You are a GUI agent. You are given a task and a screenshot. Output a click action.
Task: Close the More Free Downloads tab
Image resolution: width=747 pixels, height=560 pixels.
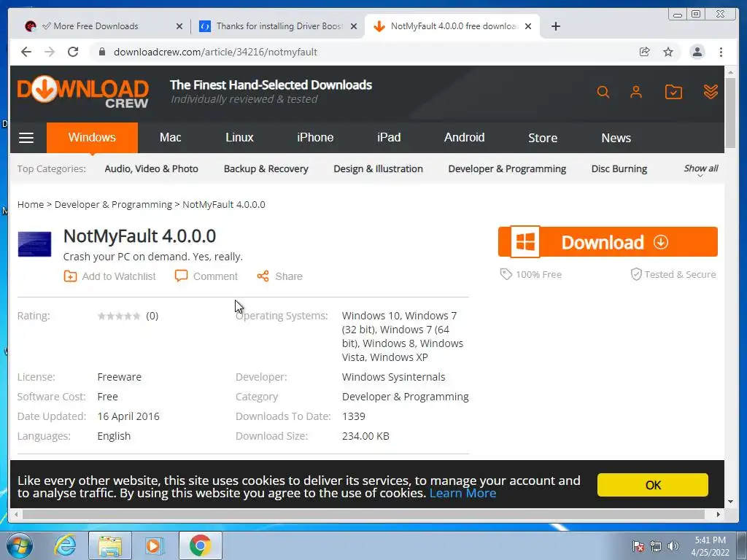click(179, 26)
